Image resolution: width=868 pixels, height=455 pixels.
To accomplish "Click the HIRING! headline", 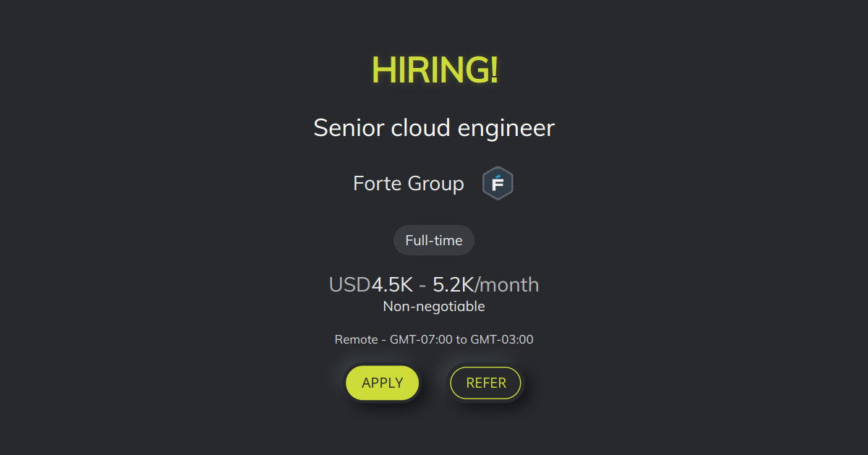I will tap(433, 70).
